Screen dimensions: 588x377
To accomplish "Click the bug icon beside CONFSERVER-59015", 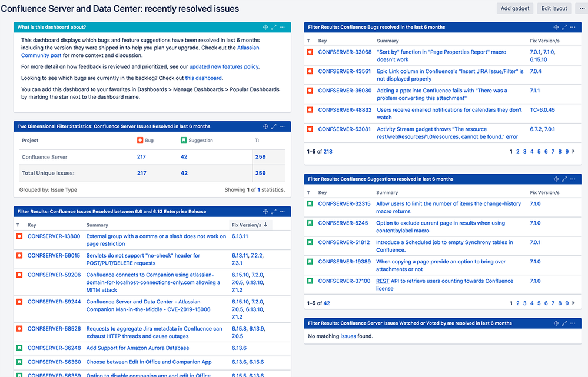I will [x=19, y=256].
